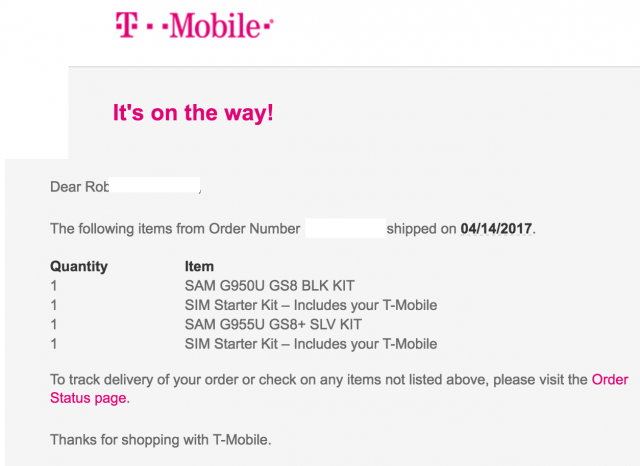
Task: Click quantity 1 beside the GS8 BLK KIT
Action: tap(53, 286)
